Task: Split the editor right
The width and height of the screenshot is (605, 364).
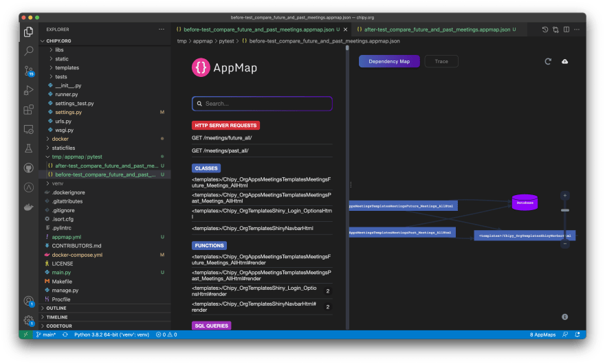Action: pos(566,30)
